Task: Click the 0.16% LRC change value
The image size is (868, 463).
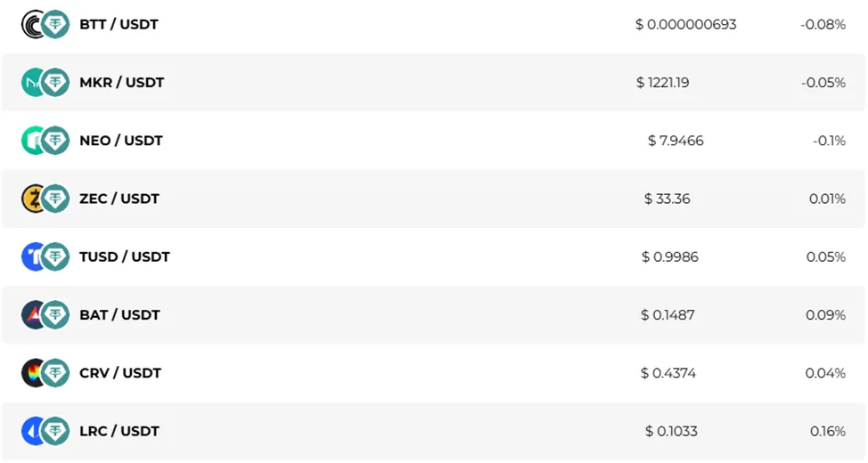Action: tap(828, 431)
